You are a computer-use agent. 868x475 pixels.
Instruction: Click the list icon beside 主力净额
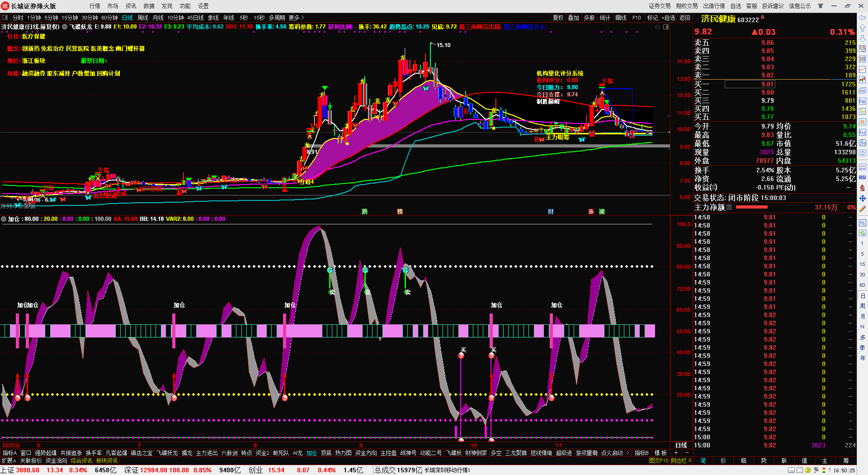[x=729, y=207]
